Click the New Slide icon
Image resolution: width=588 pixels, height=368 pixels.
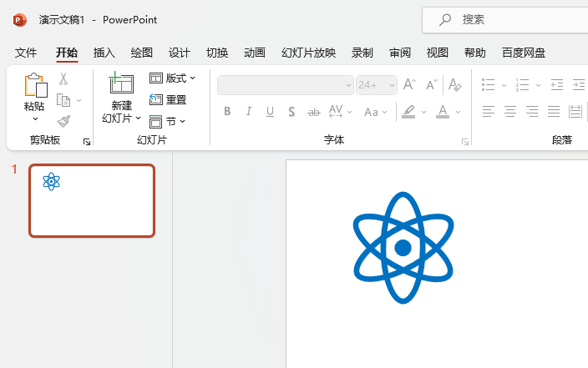point(121,83)
